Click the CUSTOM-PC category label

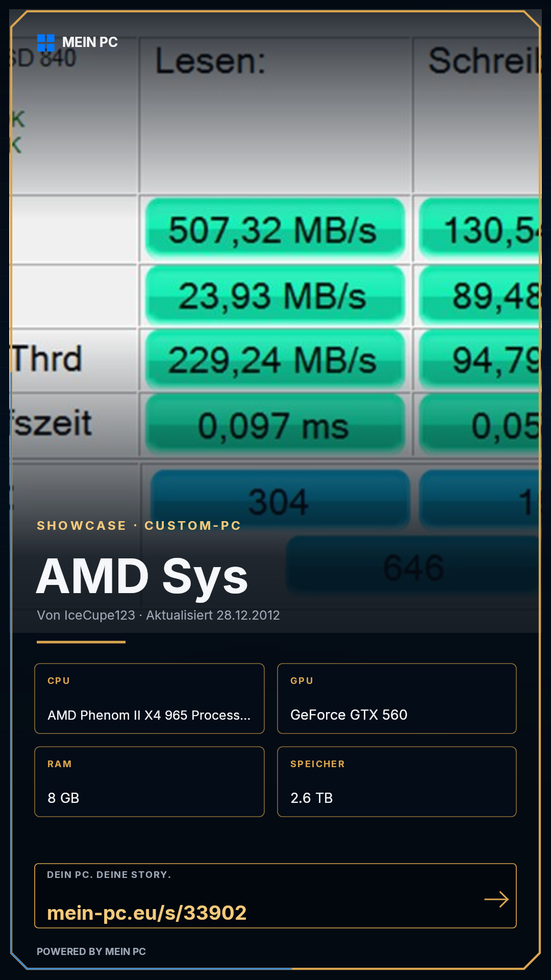coord(193,525)
